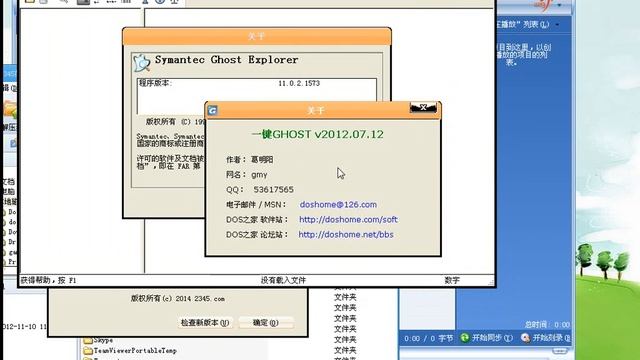
Task: Click the TeamViewerPortableTemp folder icon
Action: click(87, 351)
